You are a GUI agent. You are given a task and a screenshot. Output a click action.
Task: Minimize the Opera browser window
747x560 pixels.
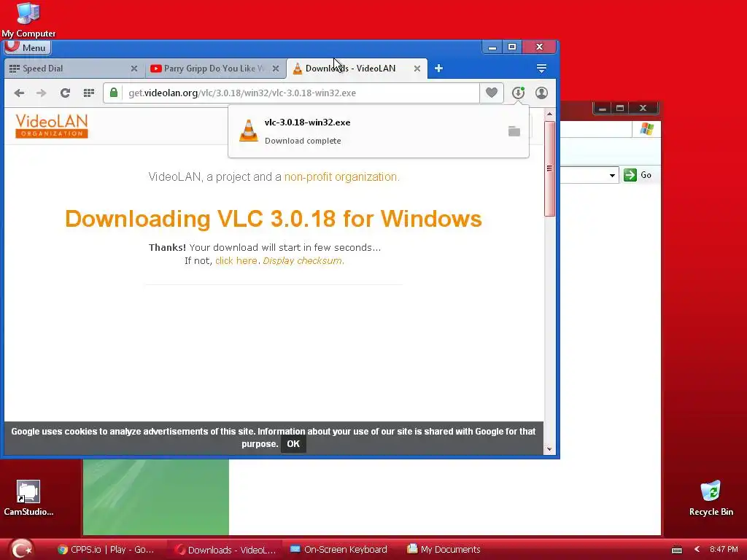(x=492, y=47)
